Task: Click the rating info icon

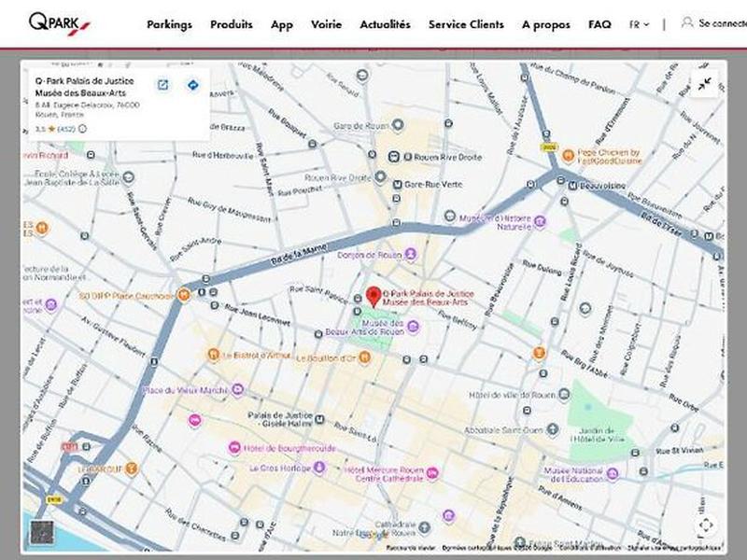Action: click(x=82, y=129)
